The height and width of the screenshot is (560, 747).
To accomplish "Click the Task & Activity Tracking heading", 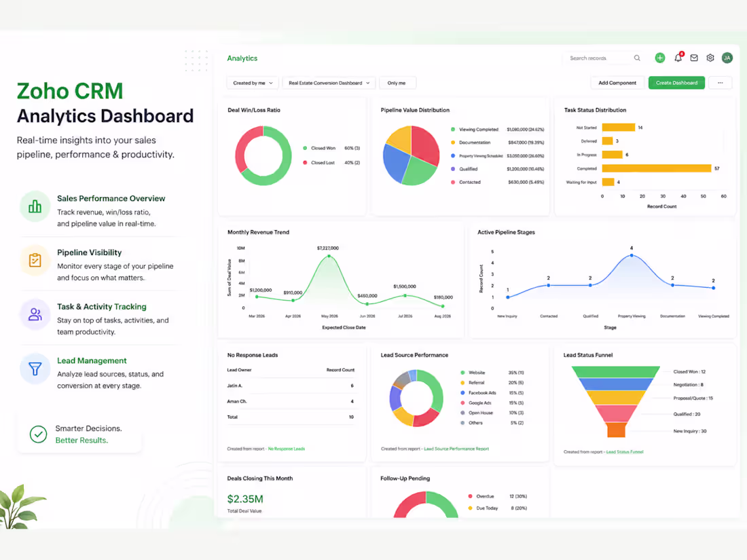I will pos(101,307).
